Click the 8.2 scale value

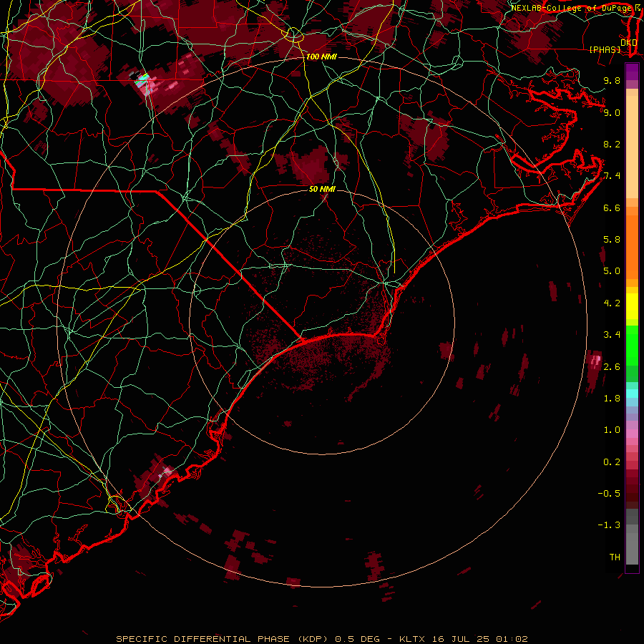pos(612,144)
